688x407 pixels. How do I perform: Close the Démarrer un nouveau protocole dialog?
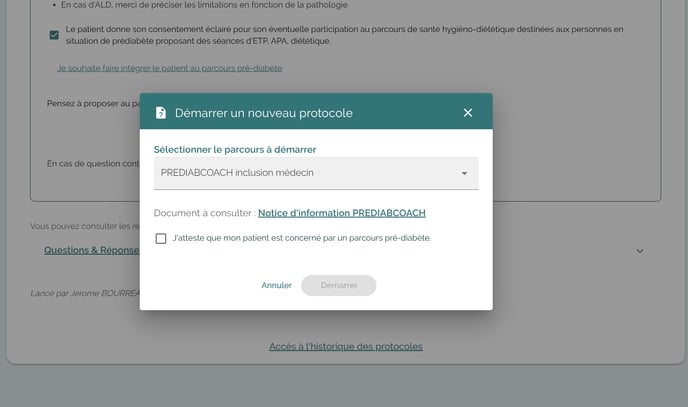[468, 113]
